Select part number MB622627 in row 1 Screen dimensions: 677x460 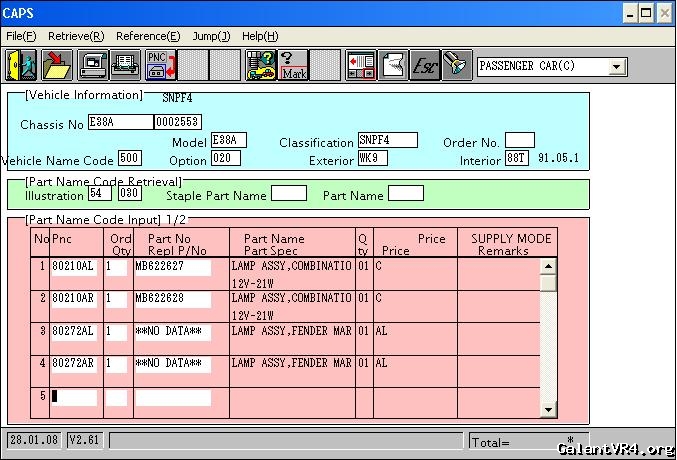[x=172, y=268]
